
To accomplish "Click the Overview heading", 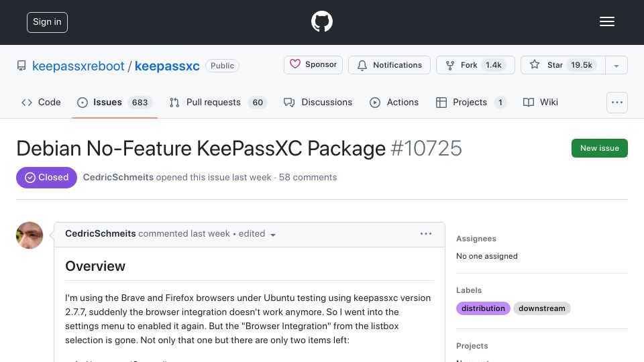I will [95, 266].
